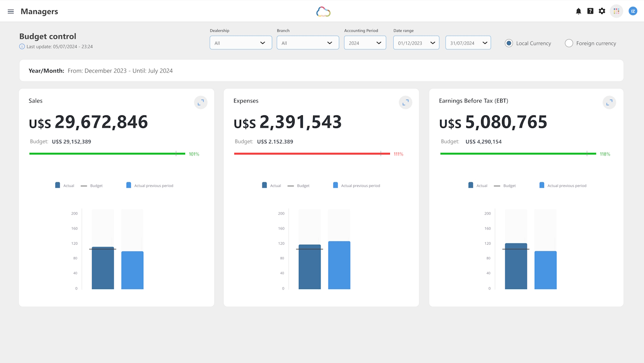Click the dark blue Actual bar in Sales chart

103,268
